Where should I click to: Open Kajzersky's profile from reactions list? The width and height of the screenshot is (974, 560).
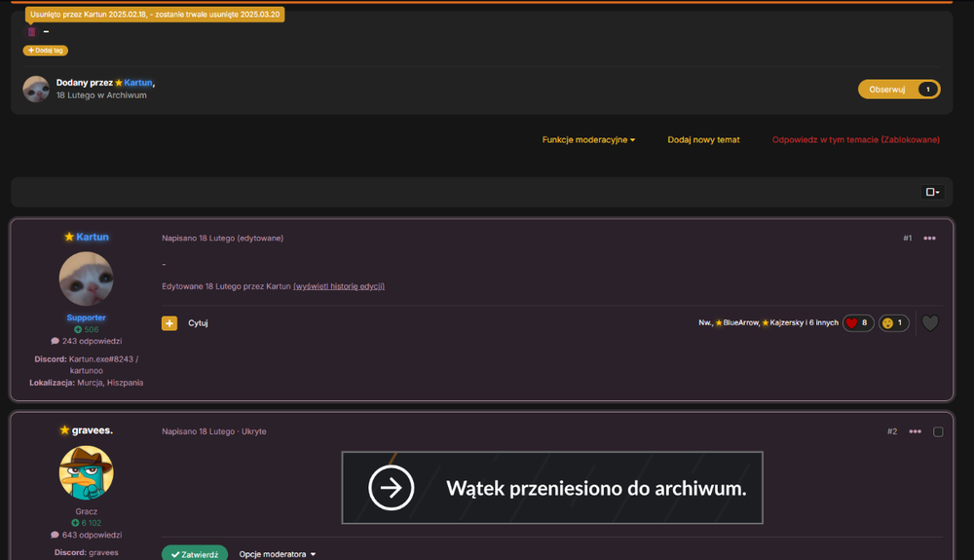(786, 322)
